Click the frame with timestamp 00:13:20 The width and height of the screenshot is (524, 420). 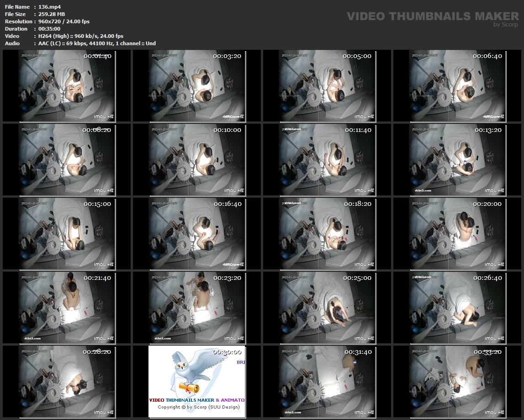pyautogui.click(x=457, y=160)
